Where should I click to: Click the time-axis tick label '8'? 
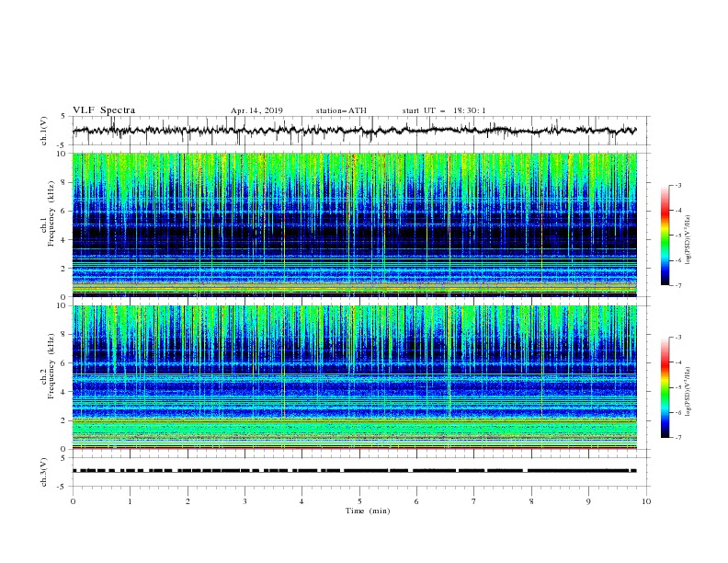531,501
